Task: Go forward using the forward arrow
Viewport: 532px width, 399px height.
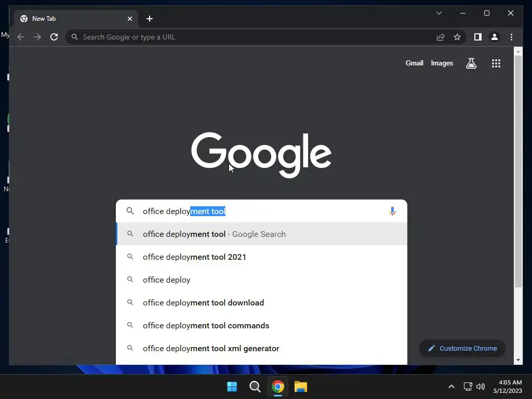Action: click(x=37, y=37)
